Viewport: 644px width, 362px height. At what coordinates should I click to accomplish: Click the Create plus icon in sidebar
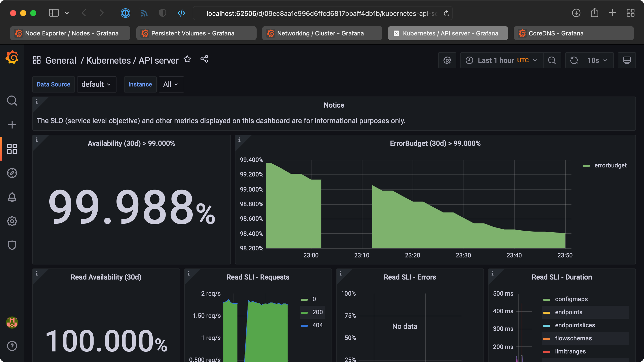(x=12, y=125)
